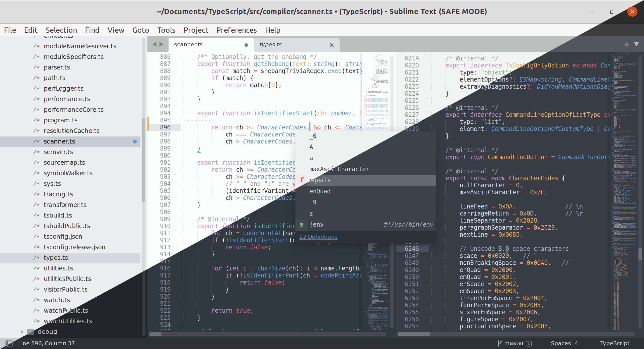The height and width of the screenshot is (349, 644).
Task: Open the Tools menu
Action: pyautogui.click(x=166, y=30)
